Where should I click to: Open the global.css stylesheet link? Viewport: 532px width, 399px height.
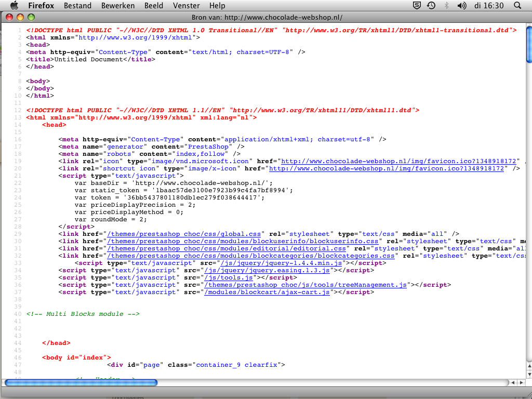pyautogui.click(x=184, y=234)
